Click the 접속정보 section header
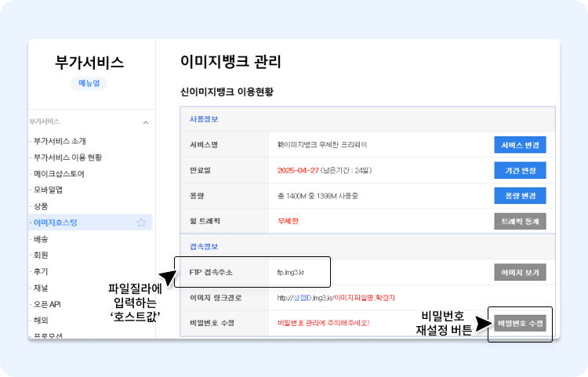Viewport: 588px width, 377px height. (204, 247)
